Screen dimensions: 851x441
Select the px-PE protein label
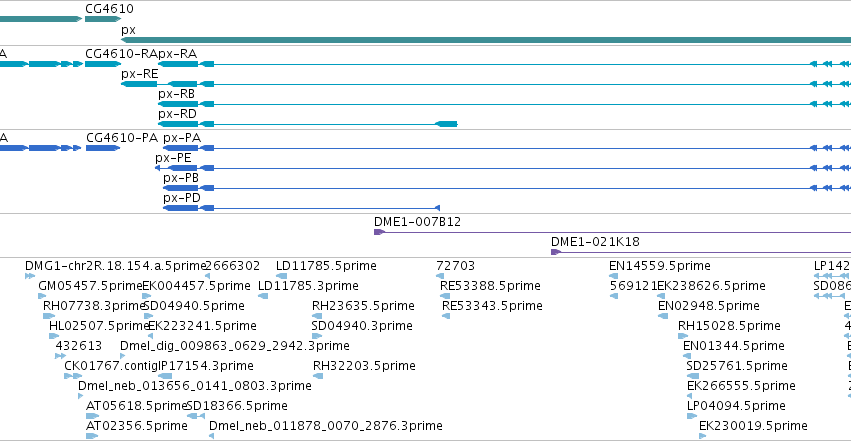tap(173, 158)
